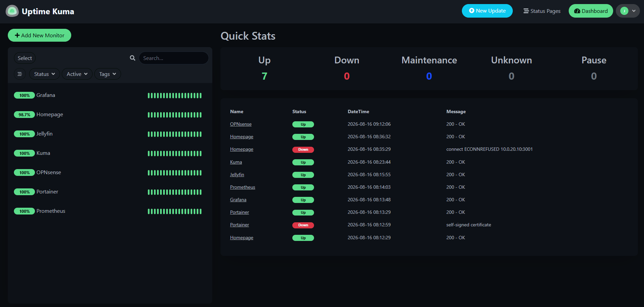Click Prometheus heartbeat bar

coord(175,211)
